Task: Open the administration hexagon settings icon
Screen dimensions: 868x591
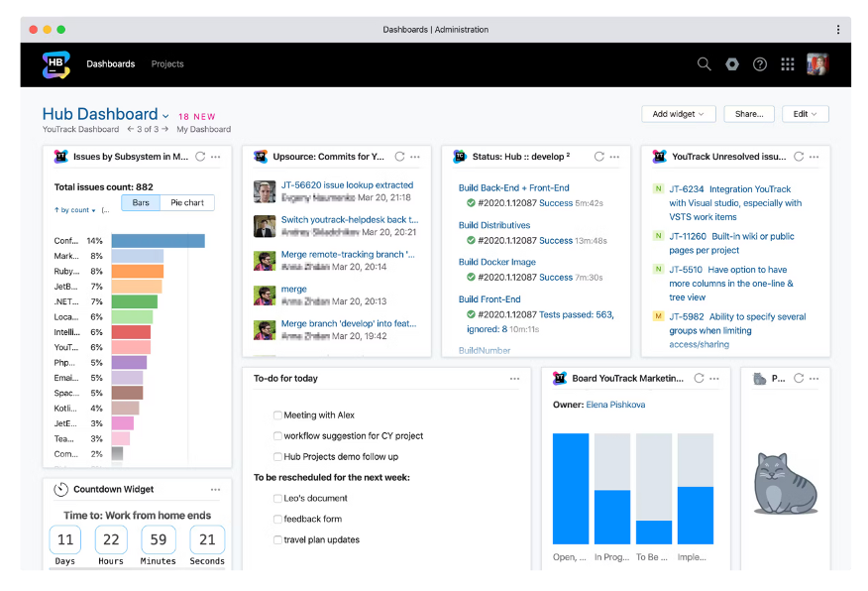Action: 732,64
